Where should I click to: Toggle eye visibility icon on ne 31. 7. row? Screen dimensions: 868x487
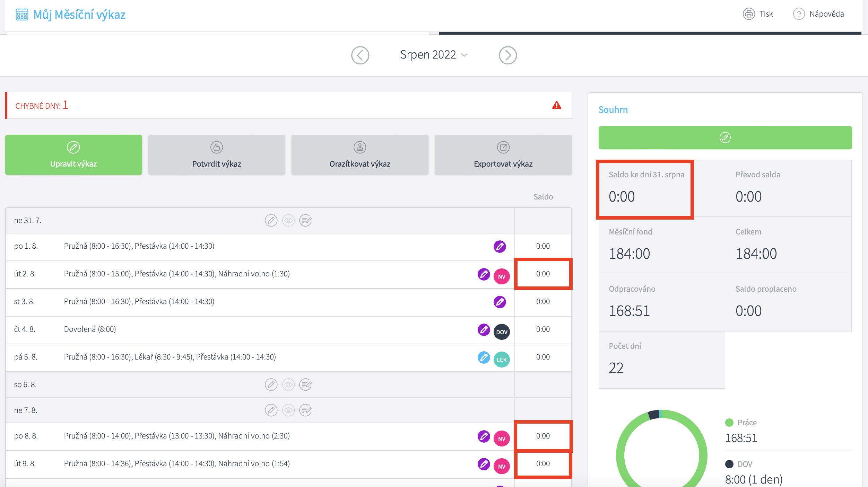tap(288, 220)
